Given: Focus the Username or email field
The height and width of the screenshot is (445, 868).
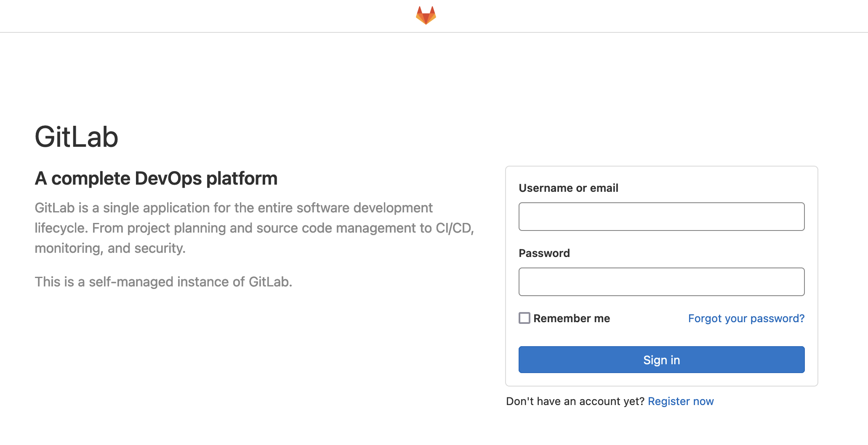Looking at the screenshot, I should pyautogui.click(x=661, y=217).
